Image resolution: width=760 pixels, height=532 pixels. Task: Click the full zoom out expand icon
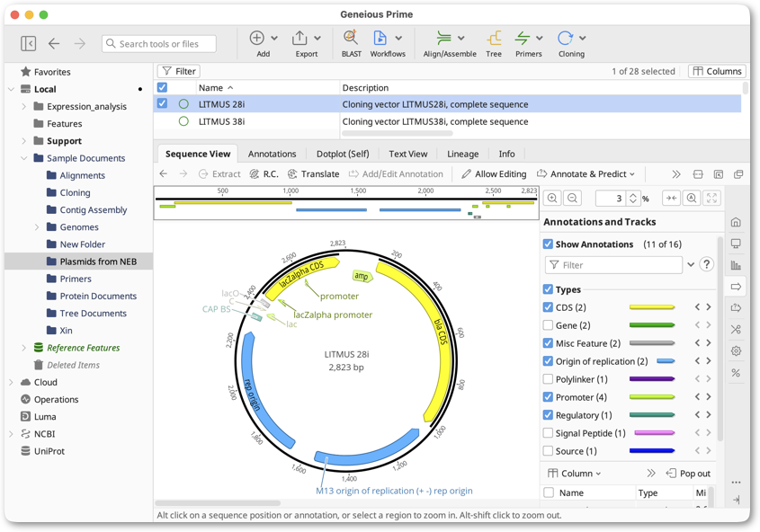[x=711, y=198]
